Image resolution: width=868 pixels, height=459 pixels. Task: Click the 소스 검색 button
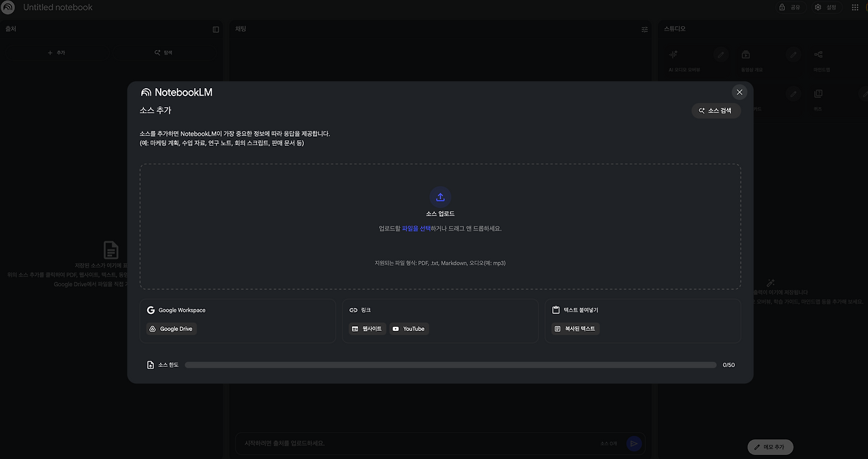[x=716, y=111]
